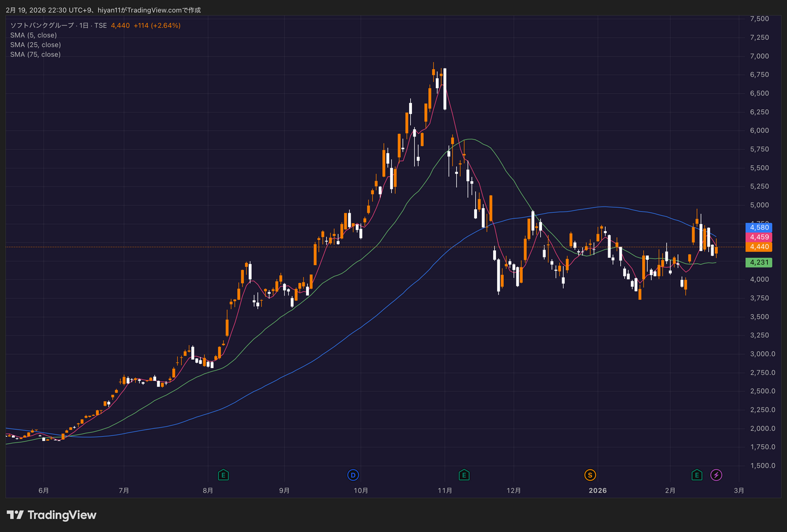787x532 pixels.
Task: Click the 11月 label on time axis
Action: [445, 490]
